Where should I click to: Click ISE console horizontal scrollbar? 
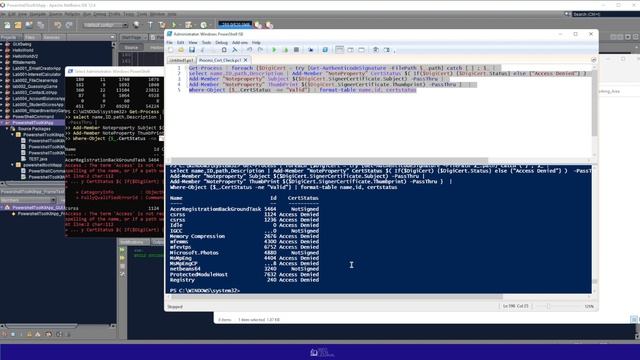(x=337, y=297)
